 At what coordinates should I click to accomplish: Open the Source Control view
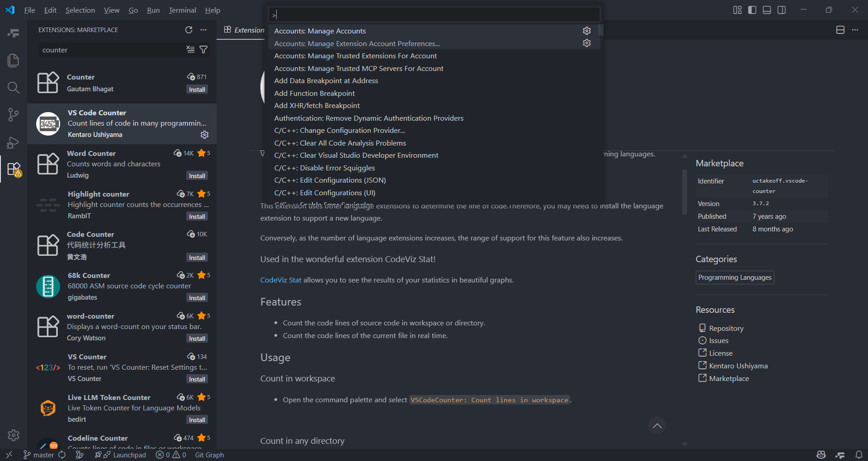[14, 115]
